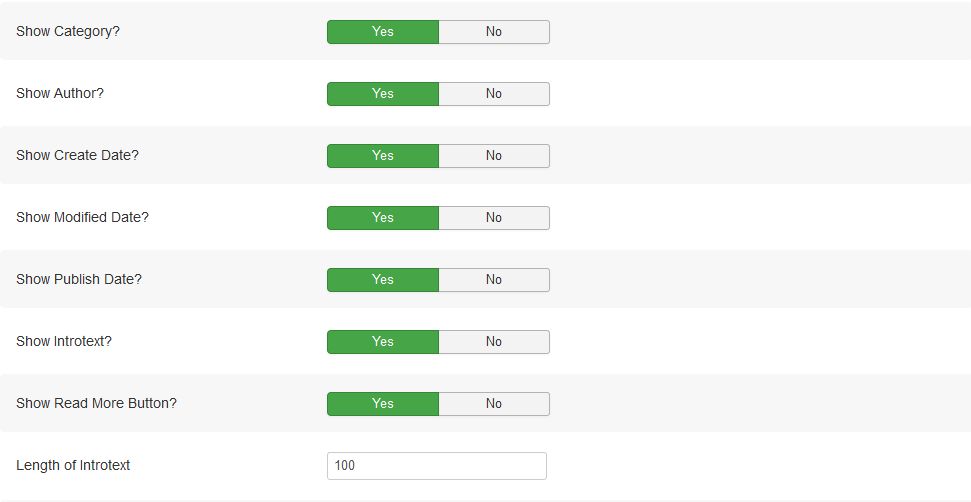
Task: Click the Show Category? label
Action: point(68,31)
